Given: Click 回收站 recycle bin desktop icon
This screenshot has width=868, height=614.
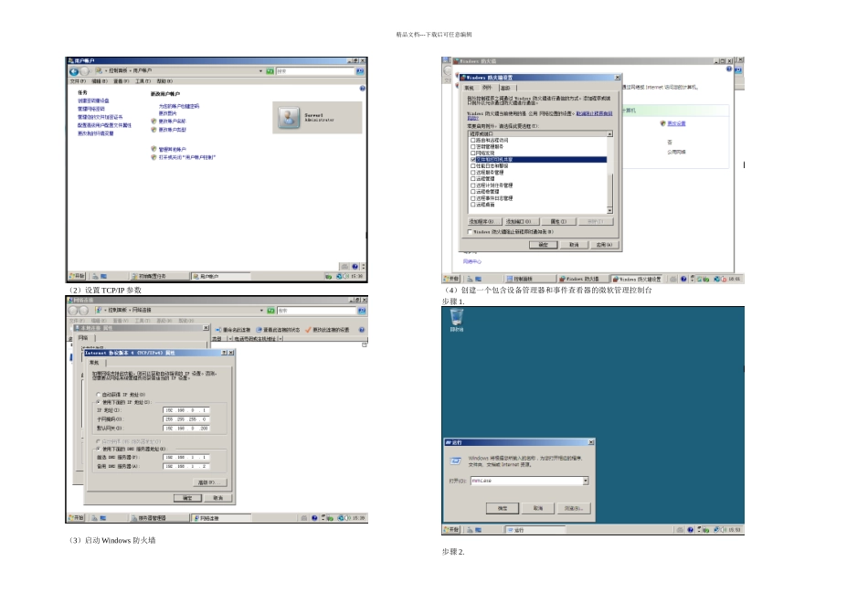Looking at the screenshot, I should point(457,320).
